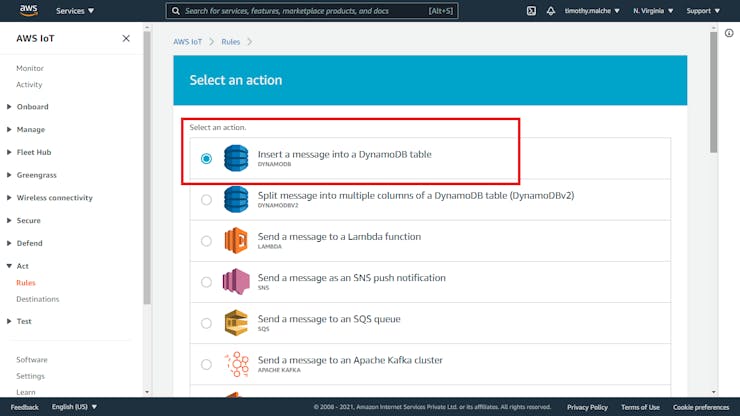Open Rules under Act

[25, 282]
